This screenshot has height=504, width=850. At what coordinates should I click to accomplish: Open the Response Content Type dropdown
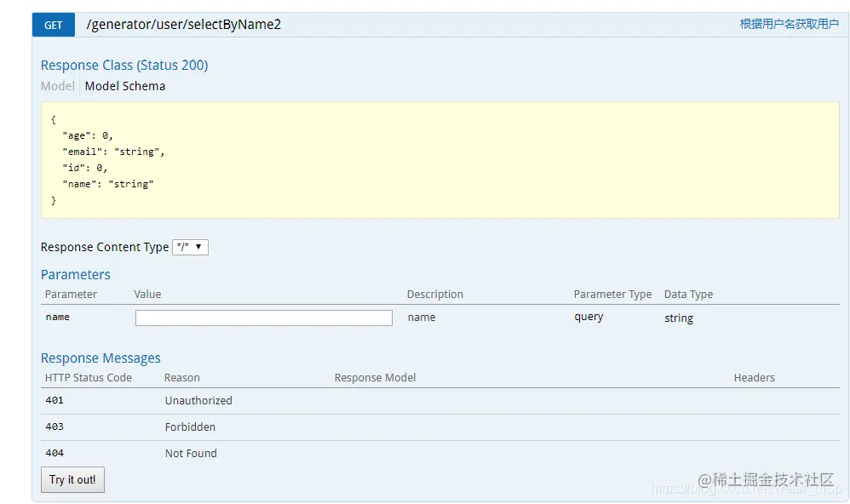point(190,247)
